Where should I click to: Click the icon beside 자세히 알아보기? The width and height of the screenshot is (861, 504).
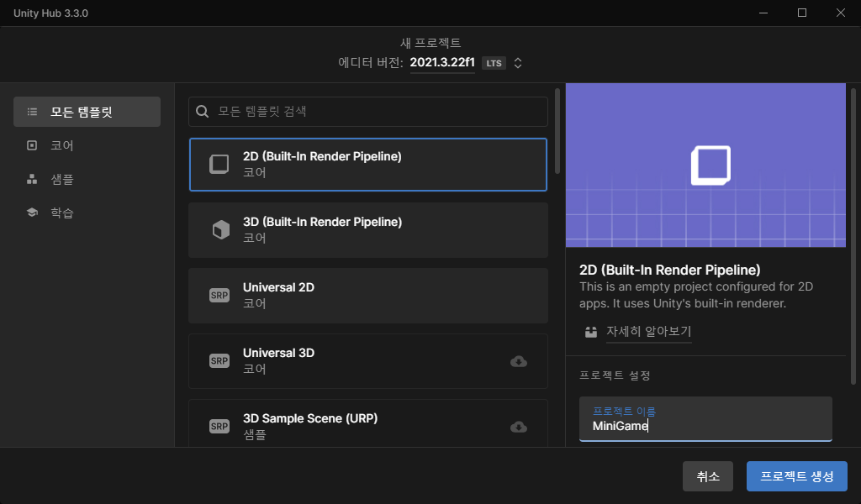(591, 332)
